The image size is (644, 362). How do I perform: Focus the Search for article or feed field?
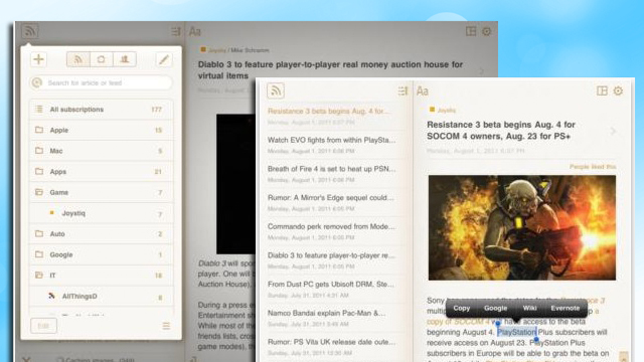pyautogui.click(x=101, y=83)
